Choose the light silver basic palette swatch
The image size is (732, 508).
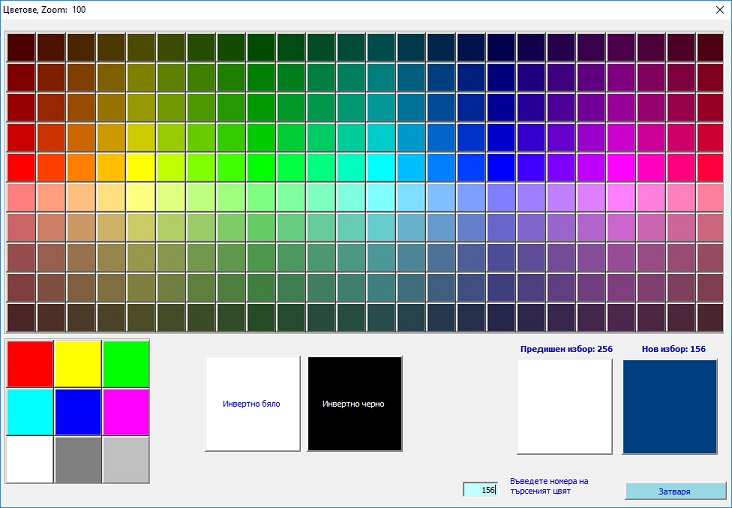pos(126,460)
